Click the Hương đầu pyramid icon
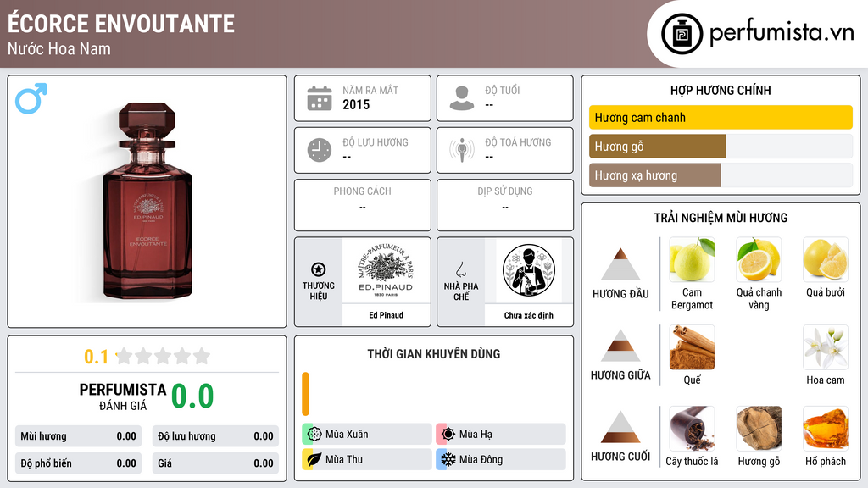The width and height of the screenshot is (868, 488). click(x=620, y=264)
